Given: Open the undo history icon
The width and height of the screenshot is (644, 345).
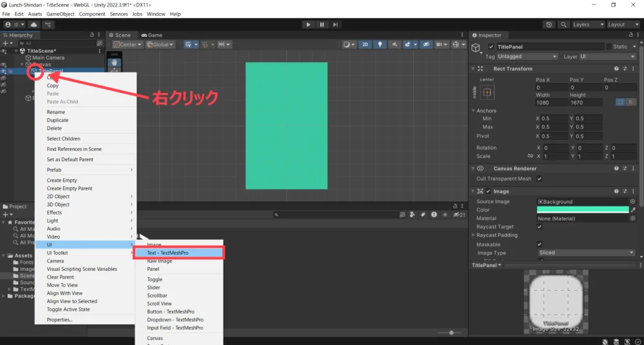Looking at the screenshot, I should point(549,25).
